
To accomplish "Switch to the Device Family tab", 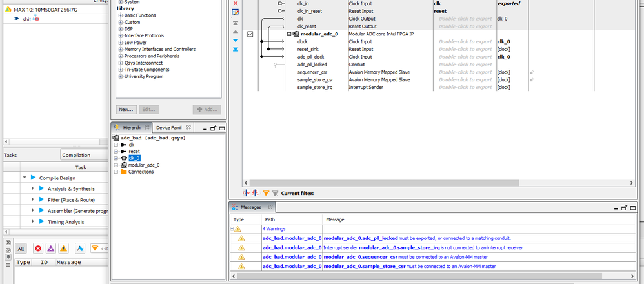I will pos(169,128).
